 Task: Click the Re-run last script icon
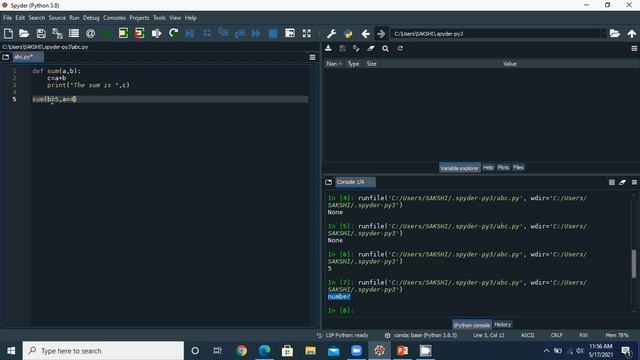tap(173, 33)
